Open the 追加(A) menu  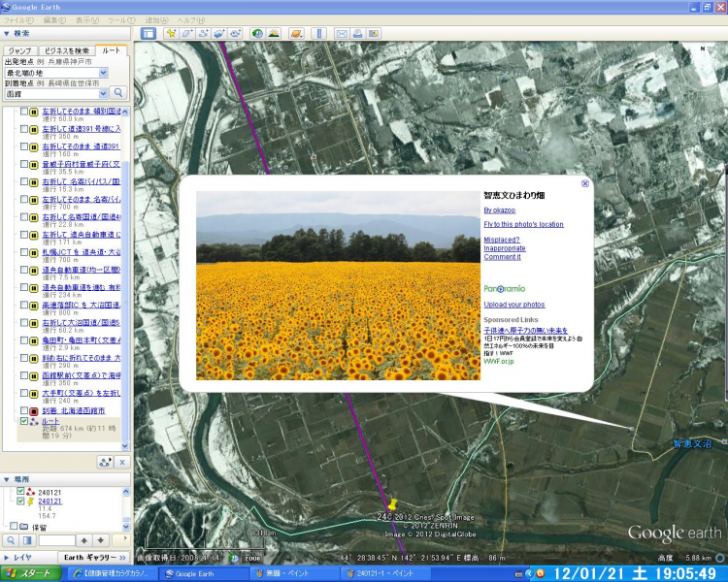[157, 20]
